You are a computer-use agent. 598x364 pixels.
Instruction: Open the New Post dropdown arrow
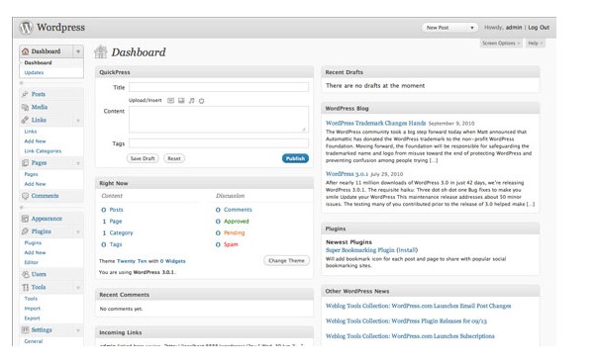pos(471,28)
